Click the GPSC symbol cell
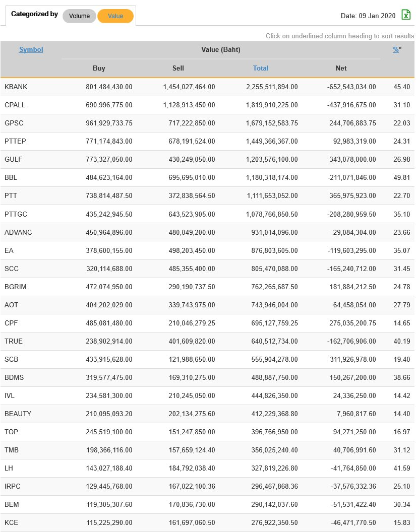Screen dimensions: 417x532 click(x=14, y=123)
